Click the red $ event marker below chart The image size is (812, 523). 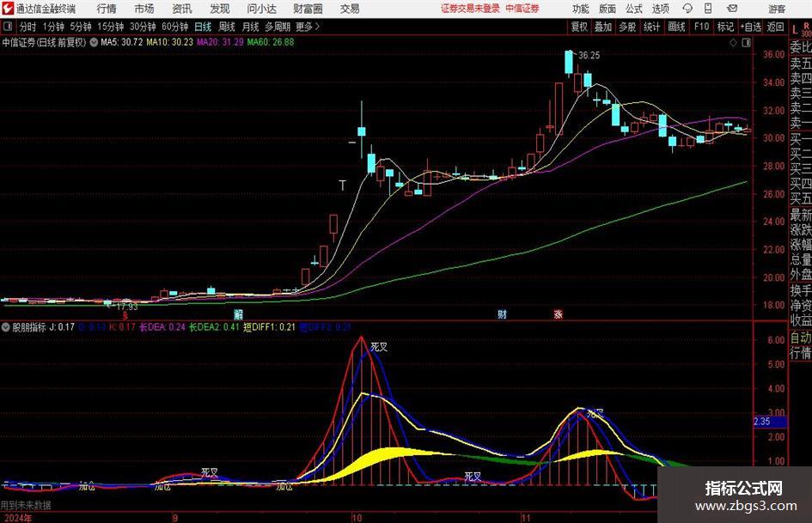(125, 315)
